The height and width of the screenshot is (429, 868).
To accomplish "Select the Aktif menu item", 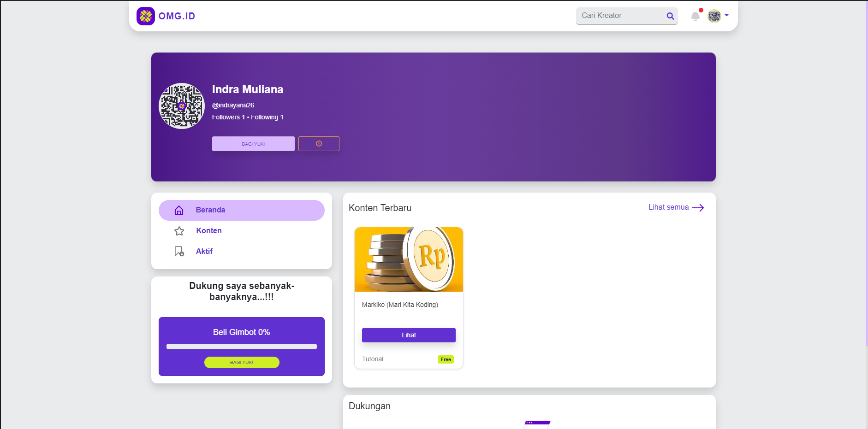I will (x=204, y=252).
